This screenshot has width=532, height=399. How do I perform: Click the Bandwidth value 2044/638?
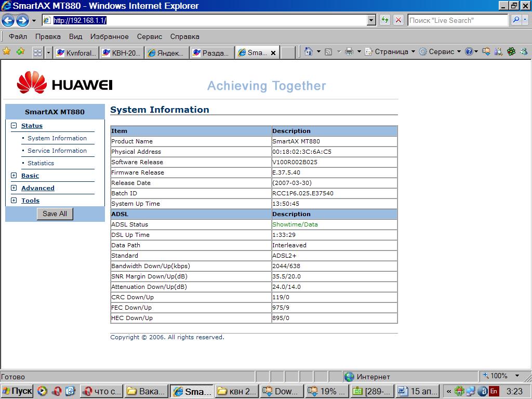[x=286, y=266]
